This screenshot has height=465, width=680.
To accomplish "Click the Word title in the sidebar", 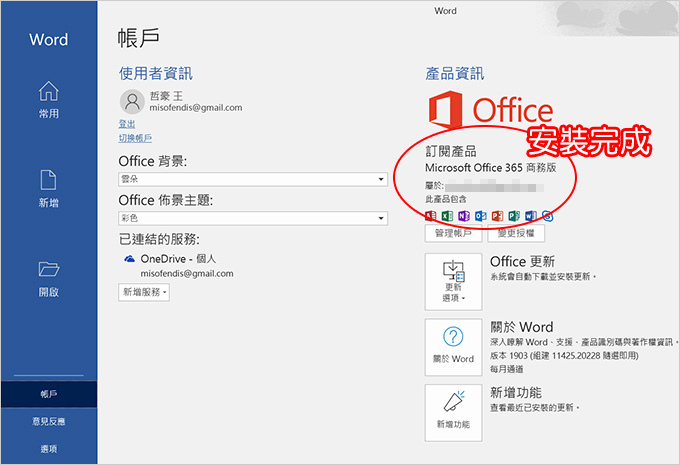I will coord(49,40).
